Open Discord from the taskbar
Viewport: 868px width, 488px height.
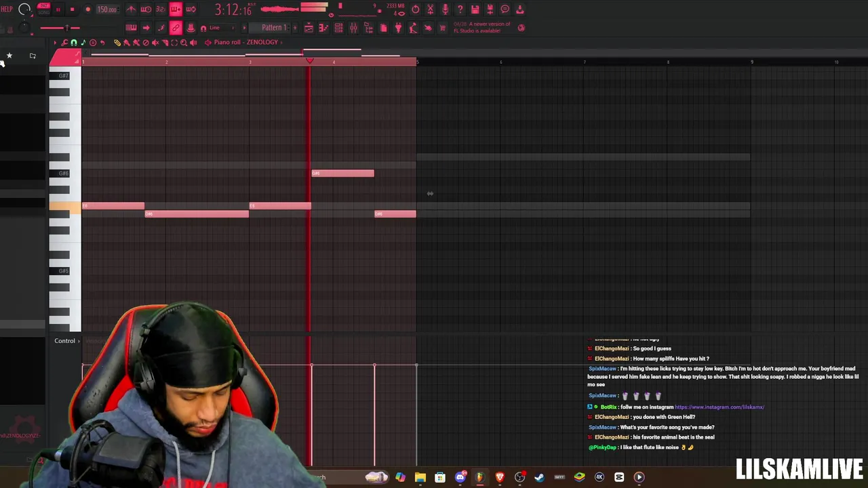click(x=460, y=477)
